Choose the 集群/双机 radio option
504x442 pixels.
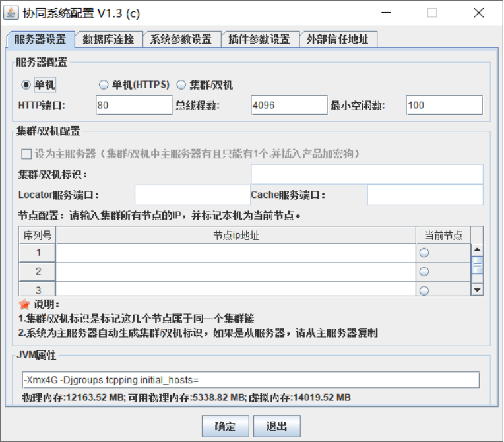181,85
